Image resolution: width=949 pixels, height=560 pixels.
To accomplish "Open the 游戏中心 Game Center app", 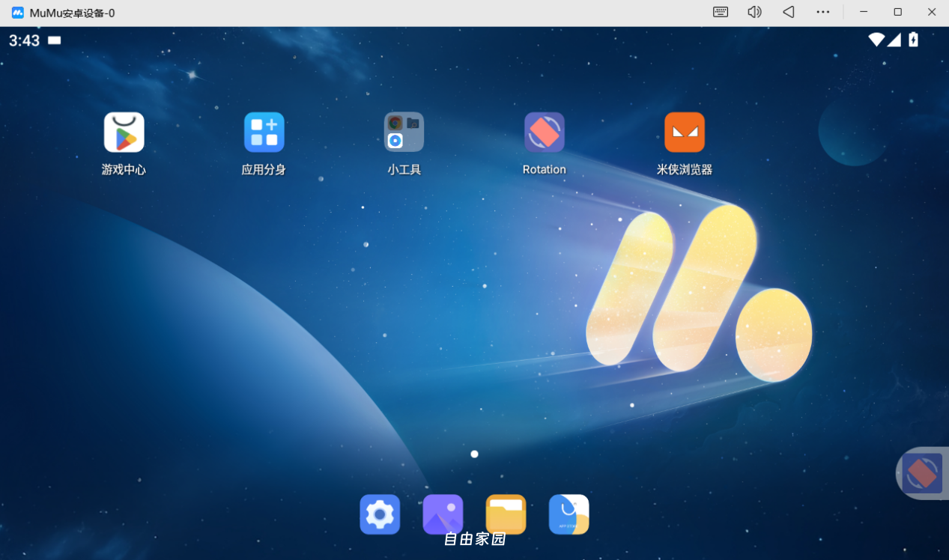I will (x=124, y=132).
